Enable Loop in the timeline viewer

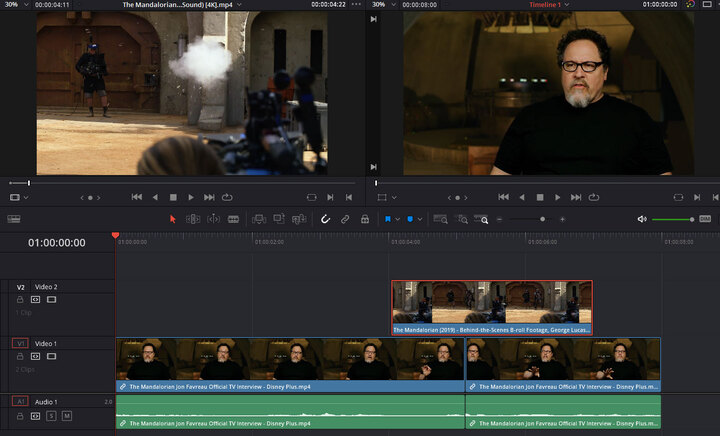coord(594,197)
